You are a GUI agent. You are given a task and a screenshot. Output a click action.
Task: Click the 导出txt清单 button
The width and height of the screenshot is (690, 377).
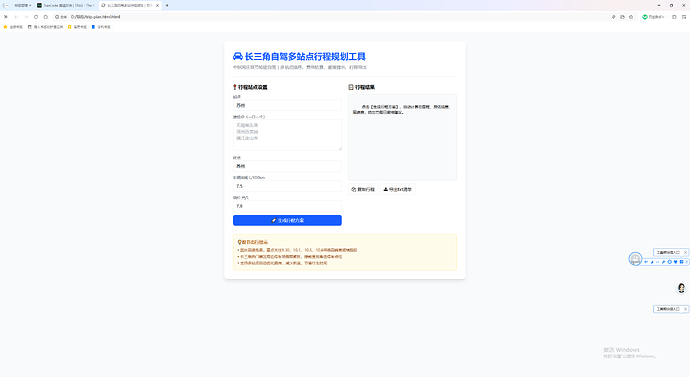pos(397,189)
